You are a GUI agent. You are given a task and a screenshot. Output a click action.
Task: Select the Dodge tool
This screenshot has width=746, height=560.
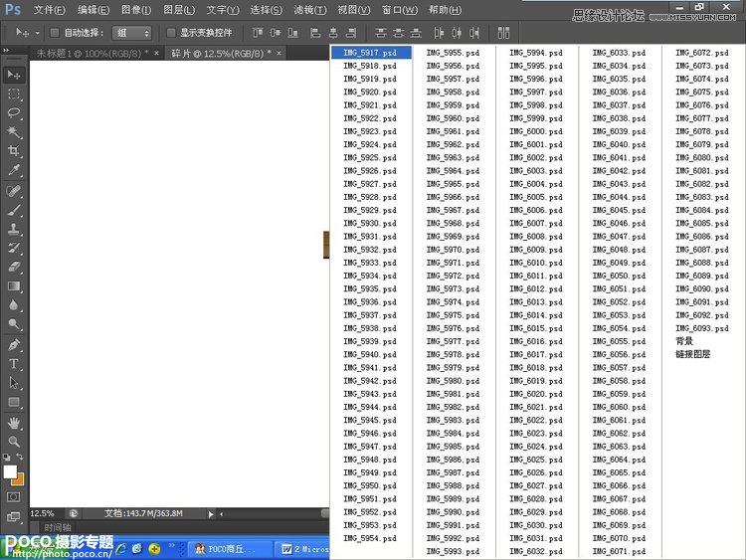click(14, 324)
